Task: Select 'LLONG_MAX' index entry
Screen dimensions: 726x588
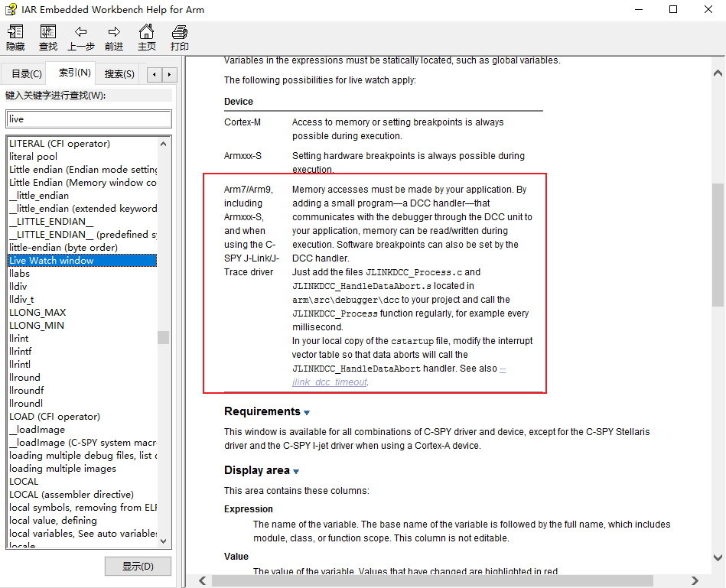Action: click(37, 312)
